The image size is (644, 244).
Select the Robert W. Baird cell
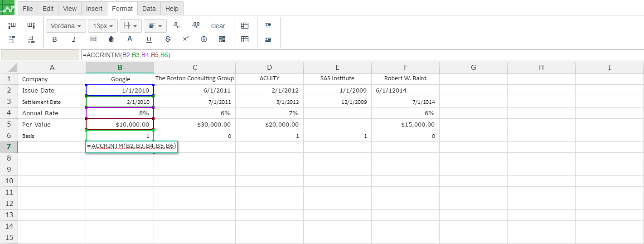tap(405, 79)
